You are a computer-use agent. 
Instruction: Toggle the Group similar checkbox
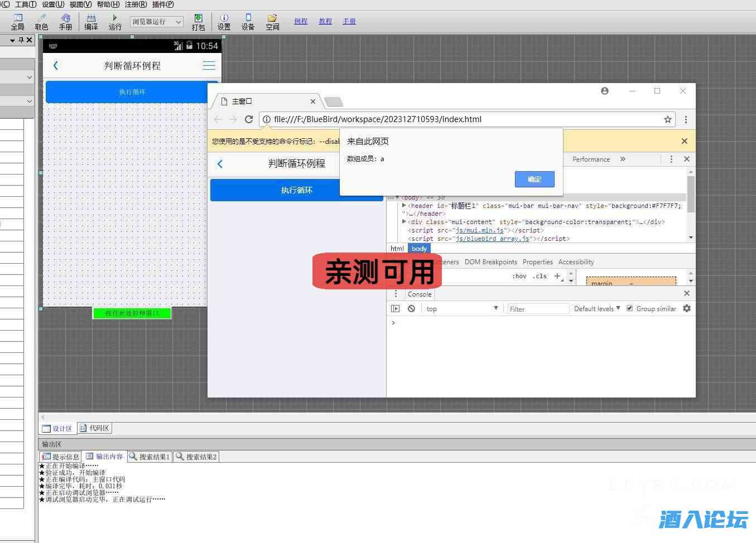(x=629, y=308)
